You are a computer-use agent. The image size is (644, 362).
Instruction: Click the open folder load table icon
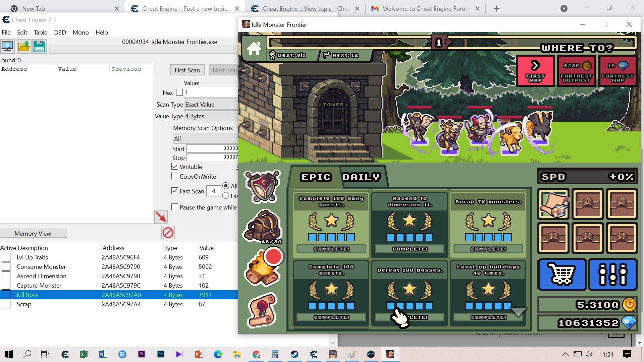tap(24, 46)
